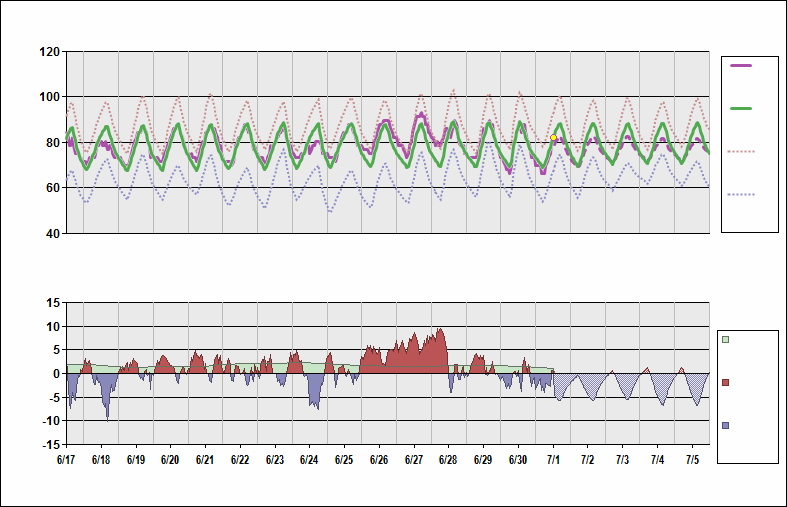This screenshot has height=507, width=787.
Task: Select the dark red legend square
Action: click(x=726, y=383)
